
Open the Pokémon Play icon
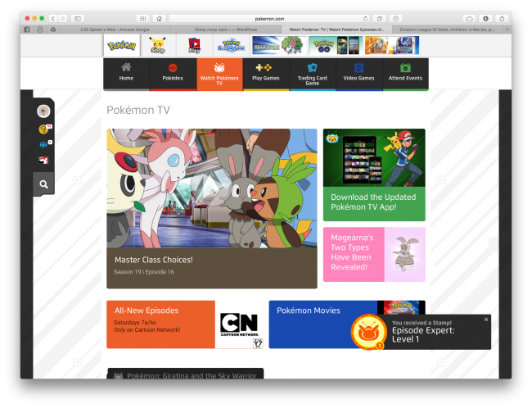195,45
